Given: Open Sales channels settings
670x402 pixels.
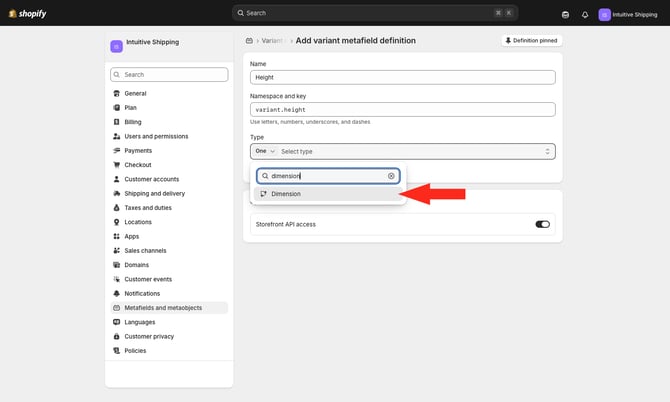Looking at the screenshot, I should pyautogui.click(x=145, y=251).
